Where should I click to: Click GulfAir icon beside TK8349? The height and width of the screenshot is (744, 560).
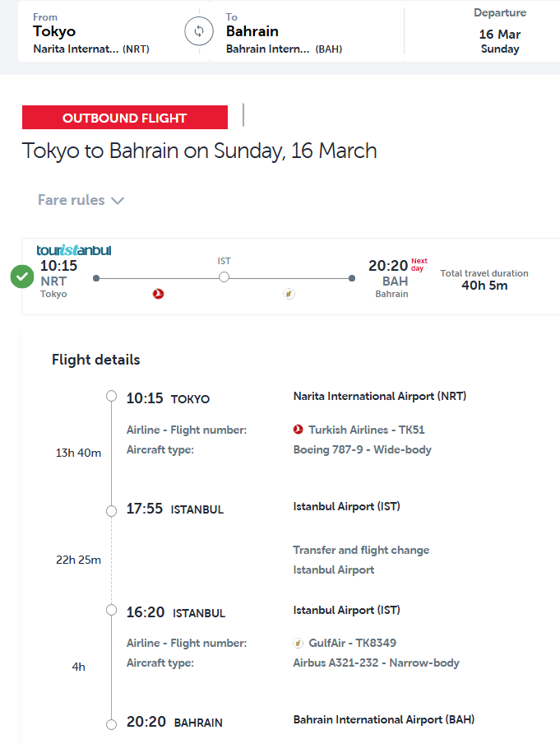point(299,643)
